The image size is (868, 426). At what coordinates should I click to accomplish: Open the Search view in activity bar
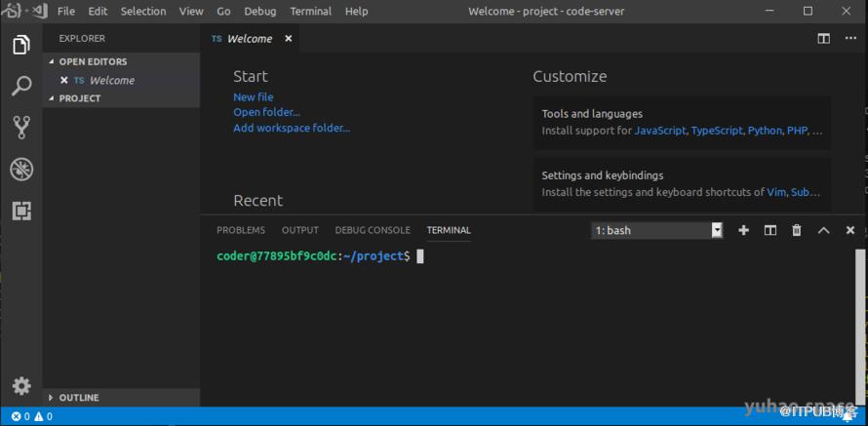[x=21, y=87]
